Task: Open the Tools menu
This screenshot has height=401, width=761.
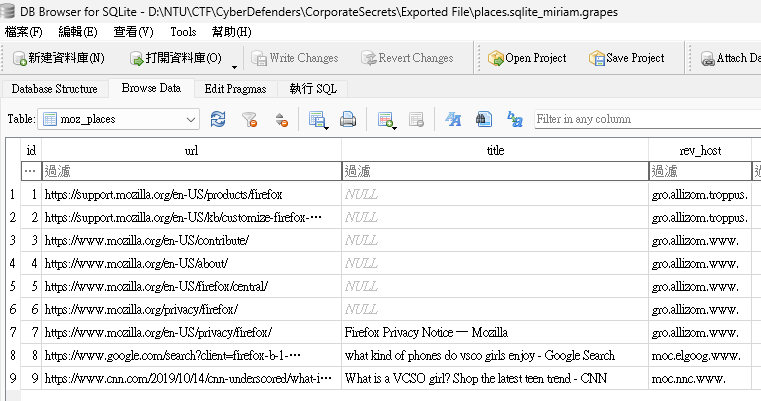Action: pos(183,32)
